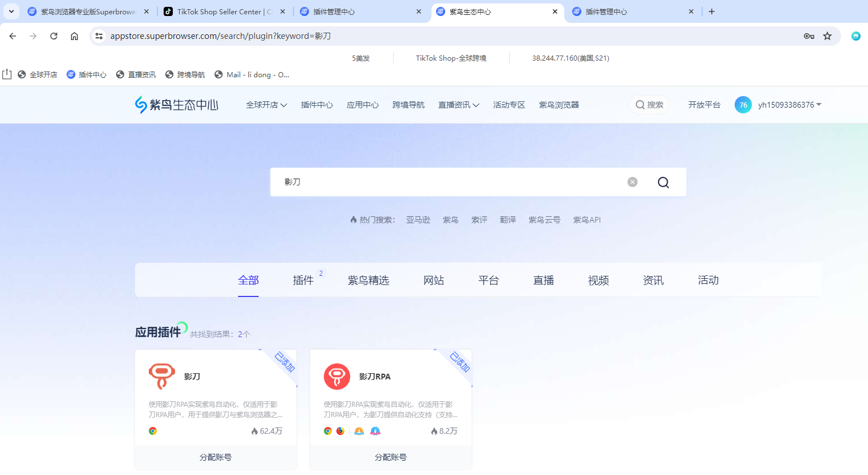Go back to the previous page

[x=13, y=36]
